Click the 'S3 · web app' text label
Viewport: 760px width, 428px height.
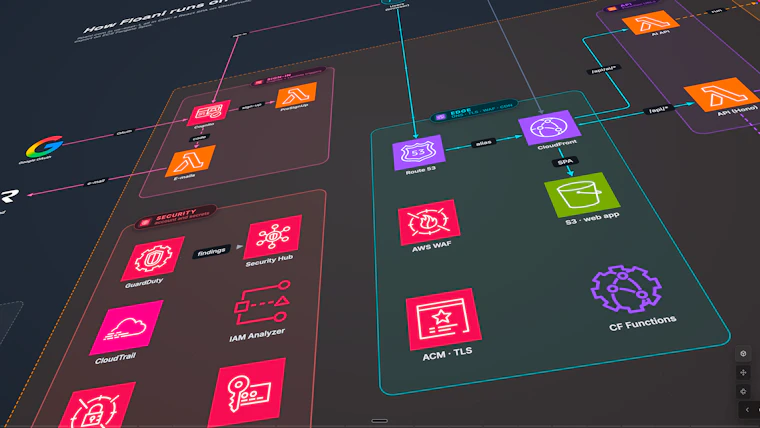(x=592, y=218)
